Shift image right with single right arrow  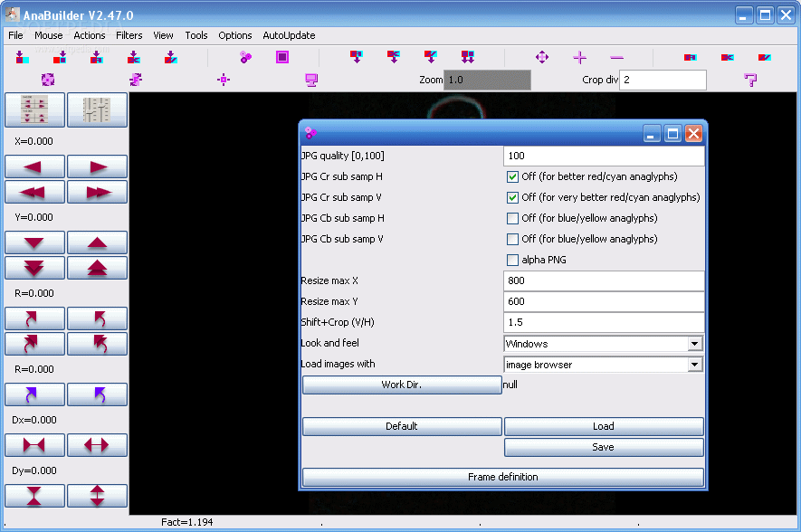point(97,166)
